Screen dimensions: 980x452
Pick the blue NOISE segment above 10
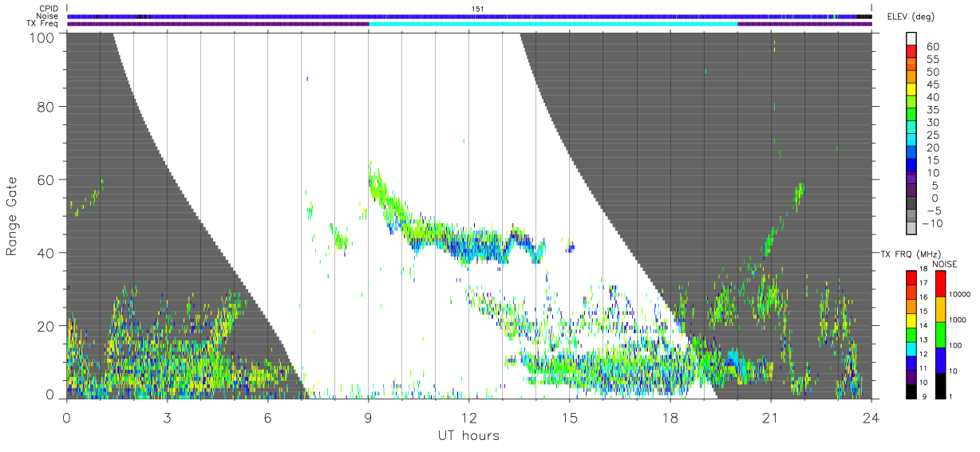point(941,360)
